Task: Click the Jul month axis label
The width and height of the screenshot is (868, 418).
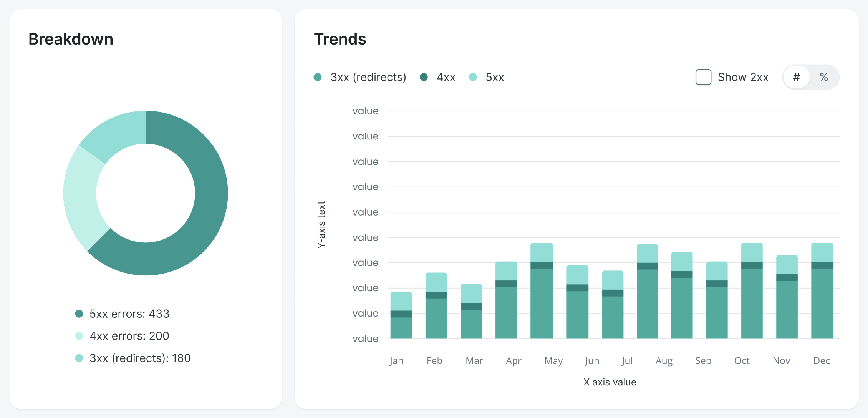Action: click(627, 361)
